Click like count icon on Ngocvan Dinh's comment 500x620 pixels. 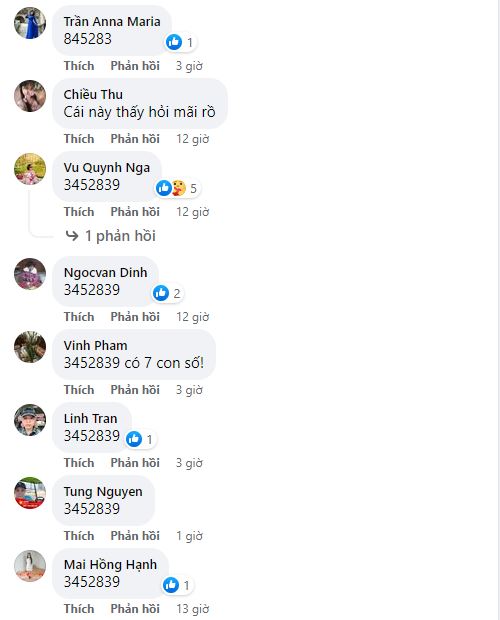(161, 293)
